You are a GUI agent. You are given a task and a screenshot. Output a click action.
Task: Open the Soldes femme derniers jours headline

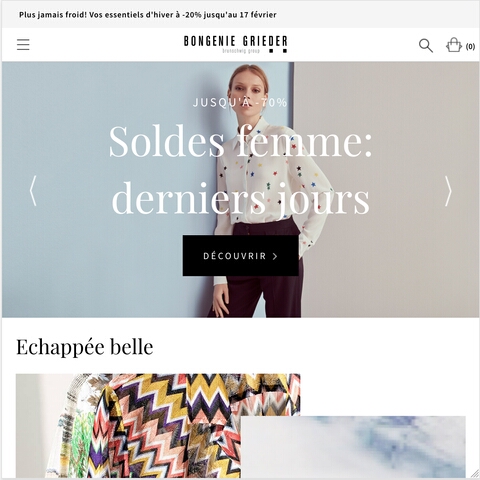(x=240, y=169)
